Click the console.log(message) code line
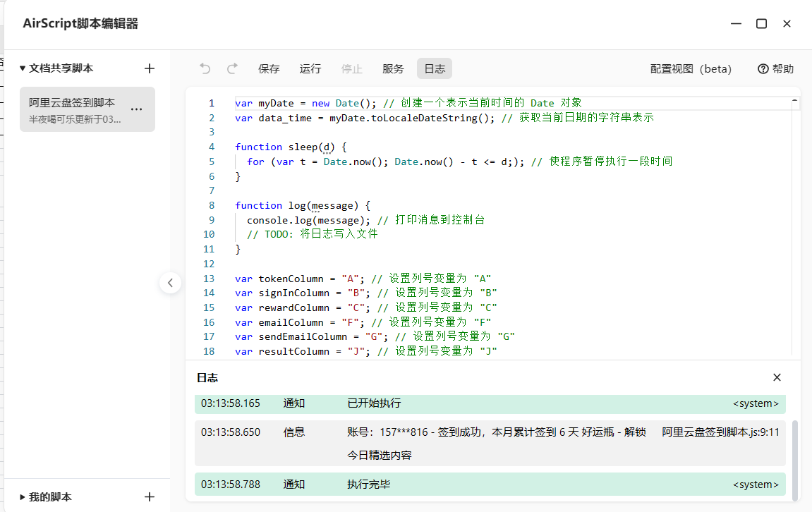The image size is (812, 512). 365,220
